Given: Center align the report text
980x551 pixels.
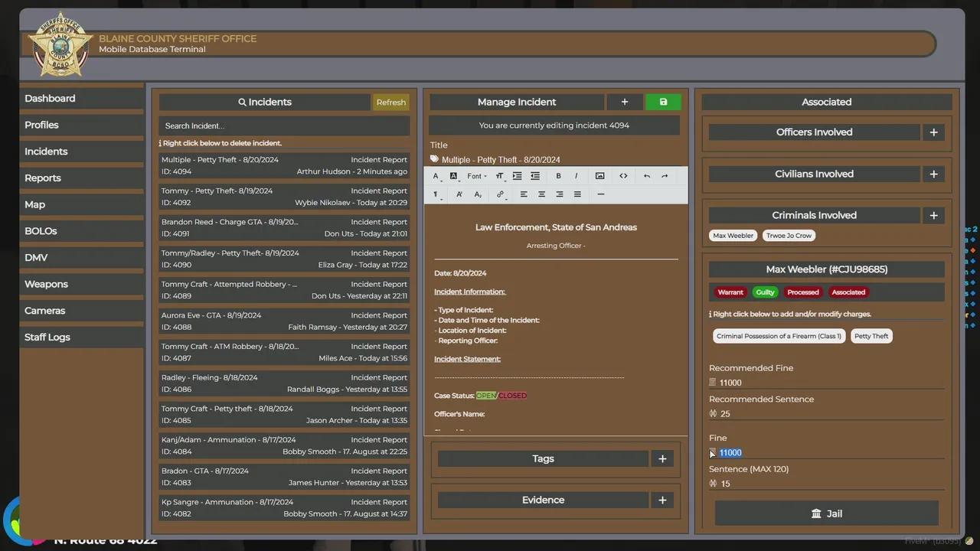Looking at the screenshot, I should (541, 194).
